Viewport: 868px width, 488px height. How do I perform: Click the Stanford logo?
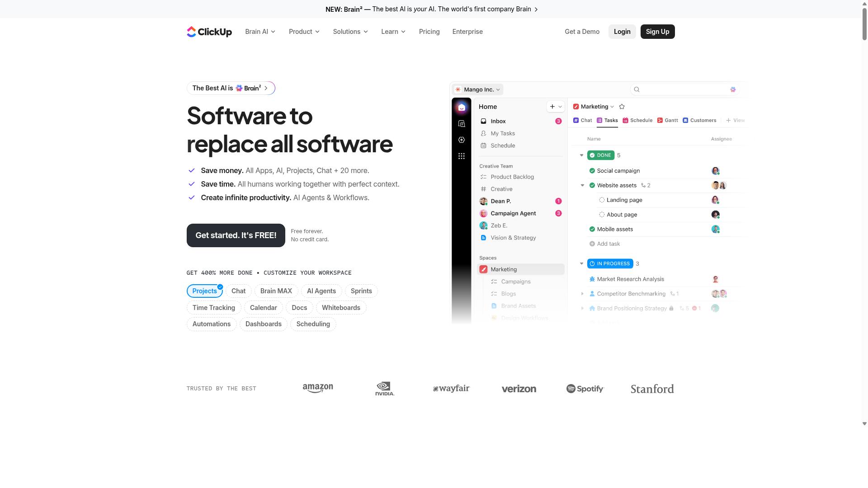652,389
